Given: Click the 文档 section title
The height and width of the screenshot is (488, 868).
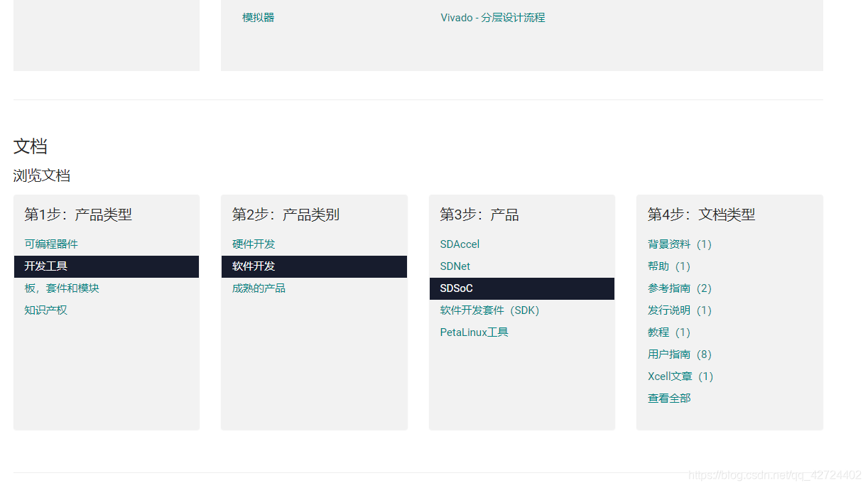Looking at the screenshot, I should (x=31, y=146).
